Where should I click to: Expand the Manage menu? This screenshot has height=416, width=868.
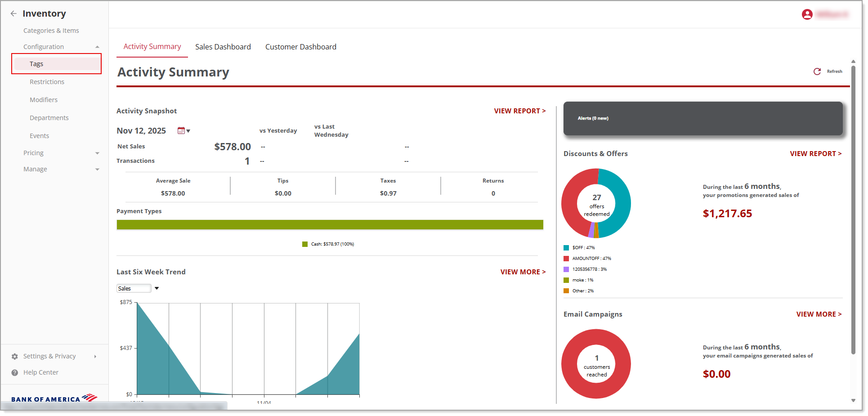click(x=97, y=170)
